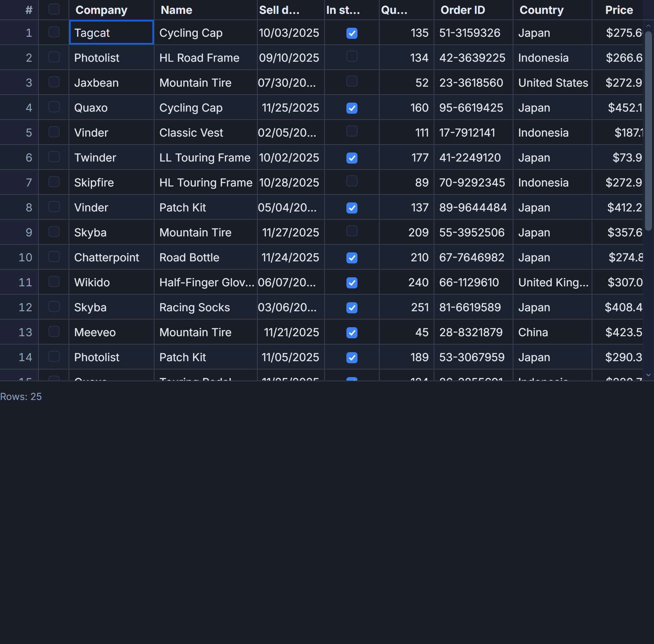Viewport: 654px width, 644px height.
Task: Select the Twinder company cell
Action: [x=112, y=157]
